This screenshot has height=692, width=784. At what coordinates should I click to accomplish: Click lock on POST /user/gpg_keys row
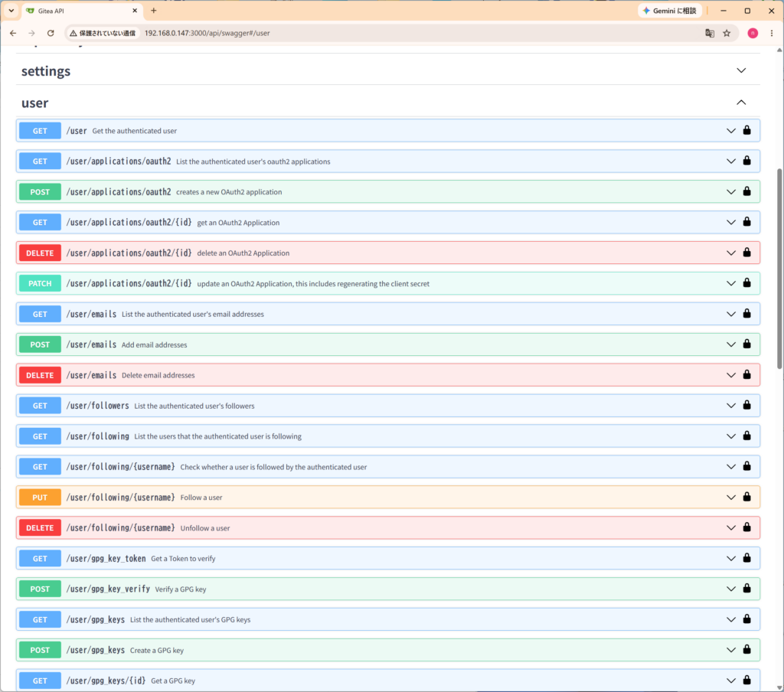tap(746, 649)
